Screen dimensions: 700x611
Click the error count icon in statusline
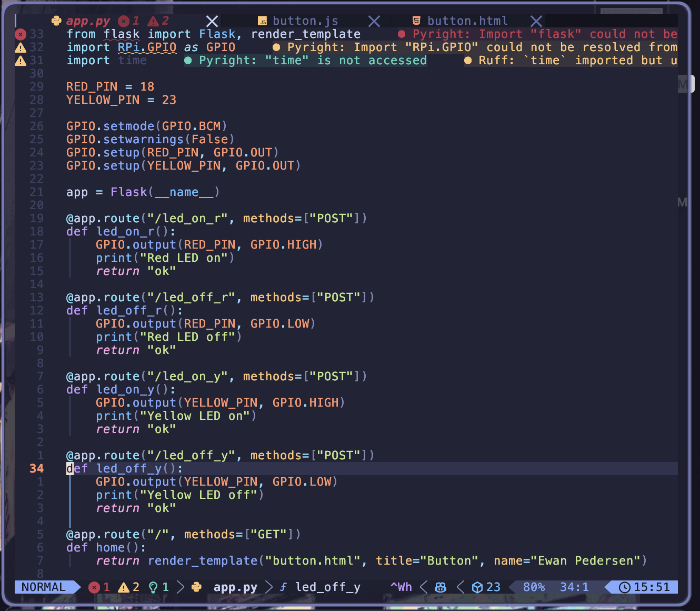point(94,587)
